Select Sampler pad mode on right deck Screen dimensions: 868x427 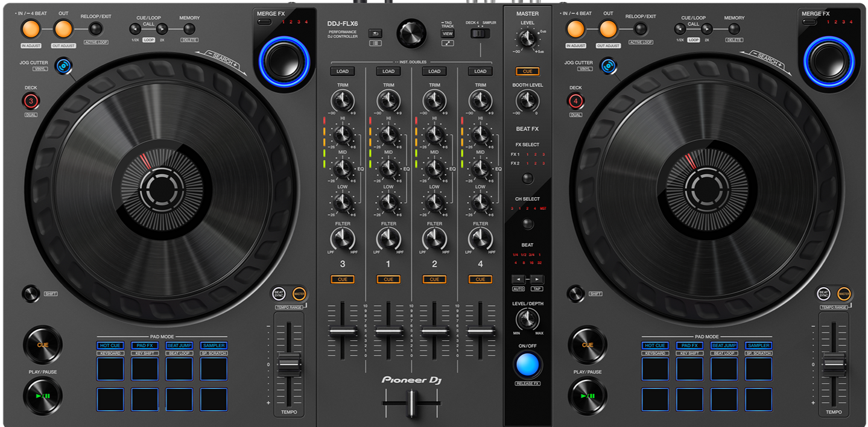(758, 346)
